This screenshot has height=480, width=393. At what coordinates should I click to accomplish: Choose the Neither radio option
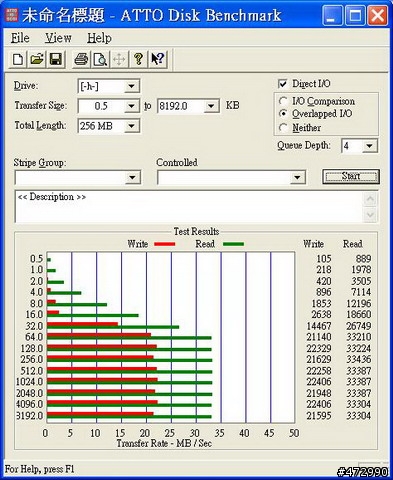coord(283,127)
